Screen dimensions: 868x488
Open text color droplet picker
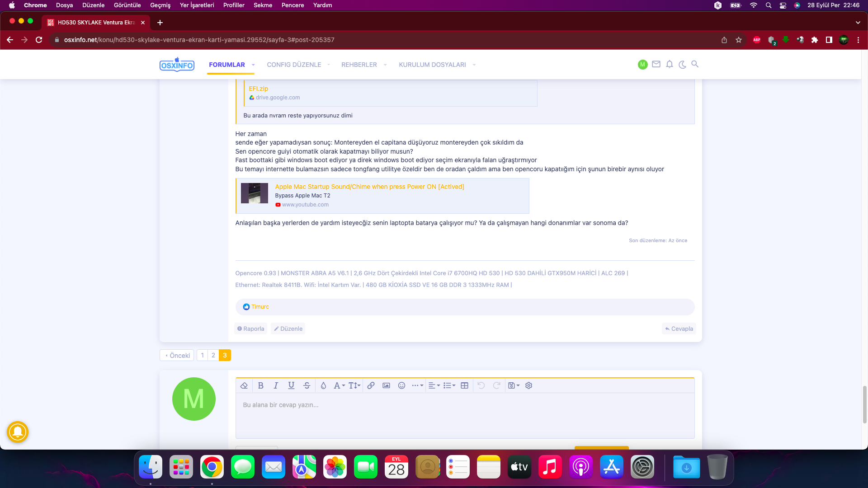click(x=323, y=385)
